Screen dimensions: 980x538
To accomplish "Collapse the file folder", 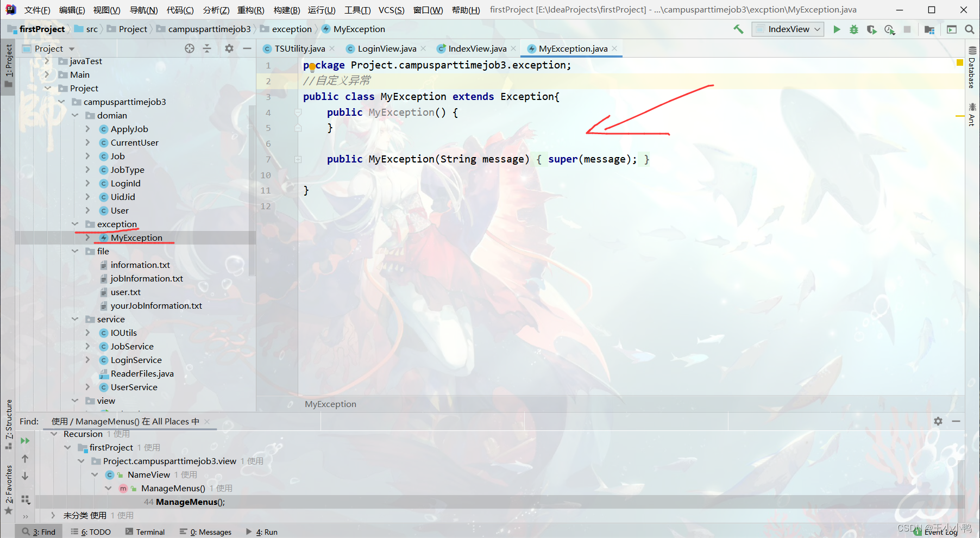I will [x=75, y=251].
